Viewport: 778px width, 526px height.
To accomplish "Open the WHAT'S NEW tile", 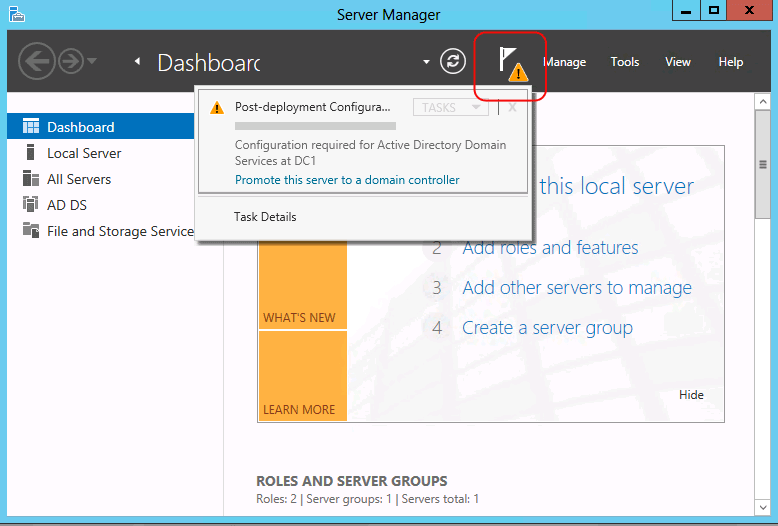I will click(x=302, y=284).
